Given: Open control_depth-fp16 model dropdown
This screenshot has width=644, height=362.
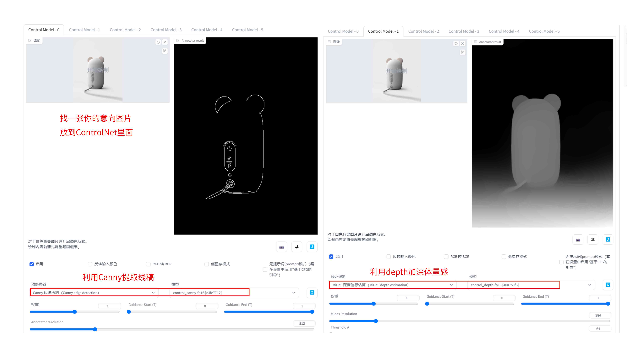Looking at the screenshot, I should [531, 285].
